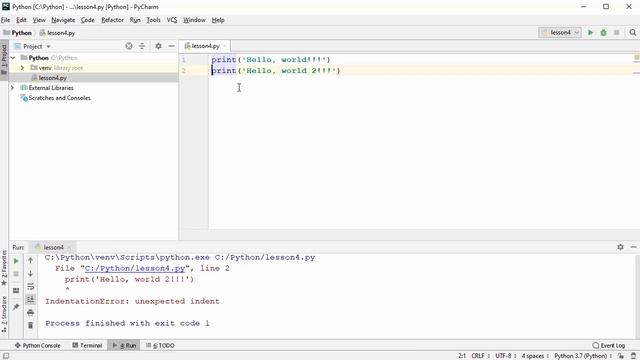
Task: Open the Python Console tool window
Action: pos(38,345)
